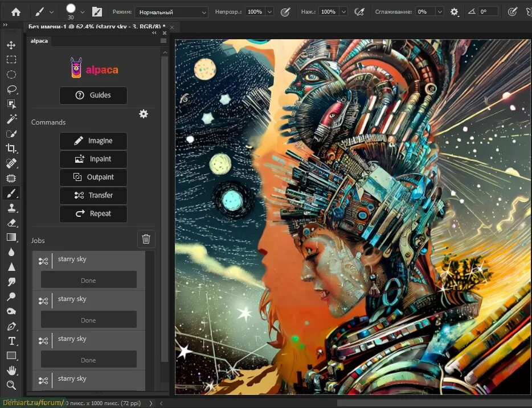Select the Magic Wand tool
Image resolution: width=532 pixels, height=408 pixels.
click(x=11, y=119)
